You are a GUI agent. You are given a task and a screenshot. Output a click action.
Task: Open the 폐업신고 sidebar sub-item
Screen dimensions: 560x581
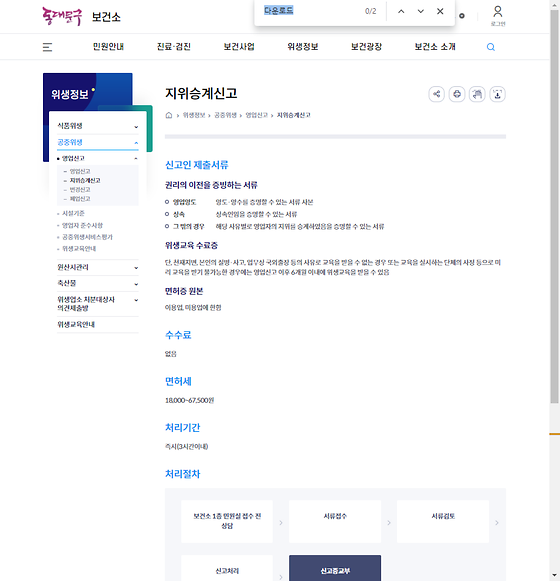(x=80, y=199)
